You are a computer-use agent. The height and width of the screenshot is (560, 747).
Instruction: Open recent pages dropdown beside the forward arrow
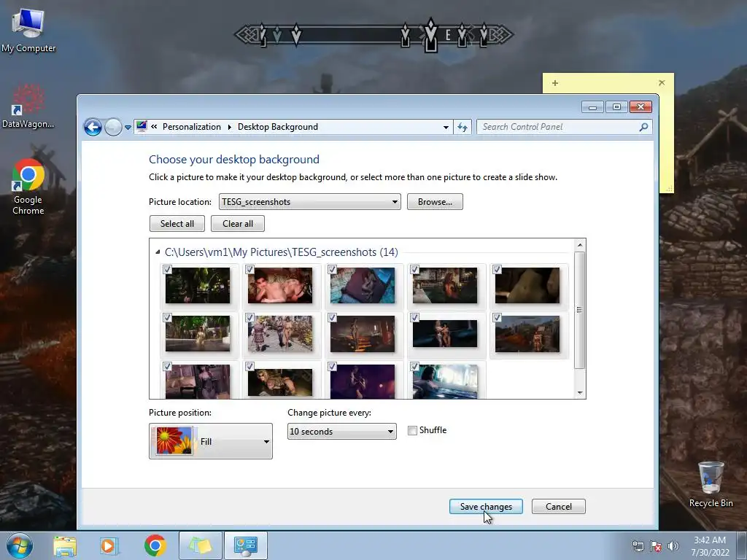(128, 128)
